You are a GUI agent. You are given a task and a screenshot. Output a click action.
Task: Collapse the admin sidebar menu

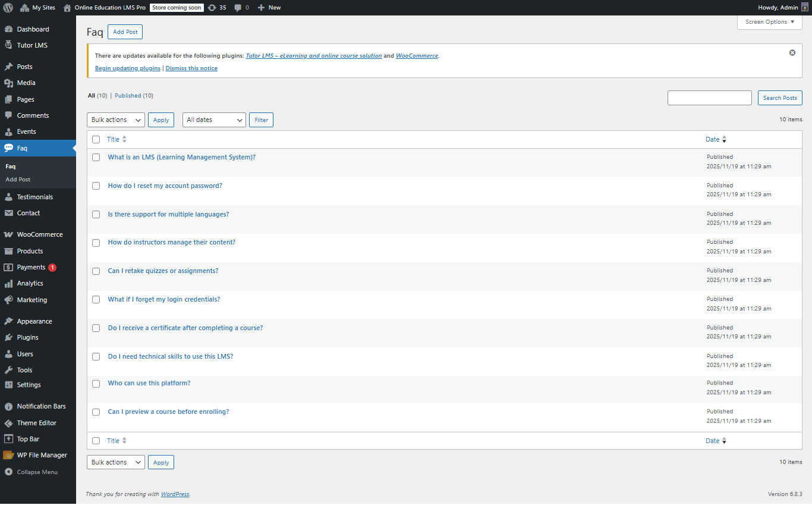click(x=37, y=472)
